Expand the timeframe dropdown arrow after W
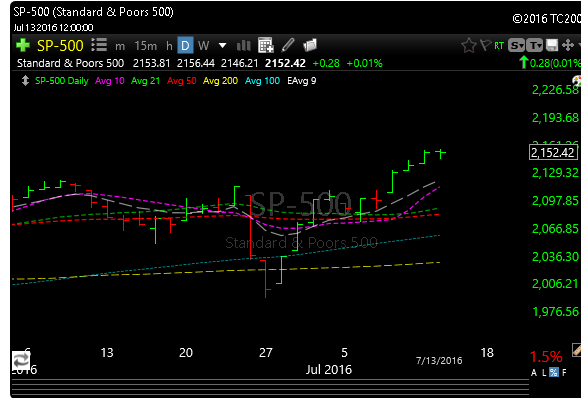This screenshot has width=581, height=398. coord(222,46)
